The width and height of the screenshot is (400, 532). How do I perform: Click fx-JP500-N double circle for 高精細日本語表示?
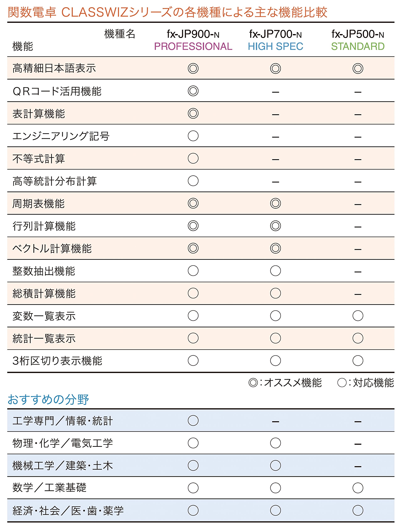click(358, 69)
